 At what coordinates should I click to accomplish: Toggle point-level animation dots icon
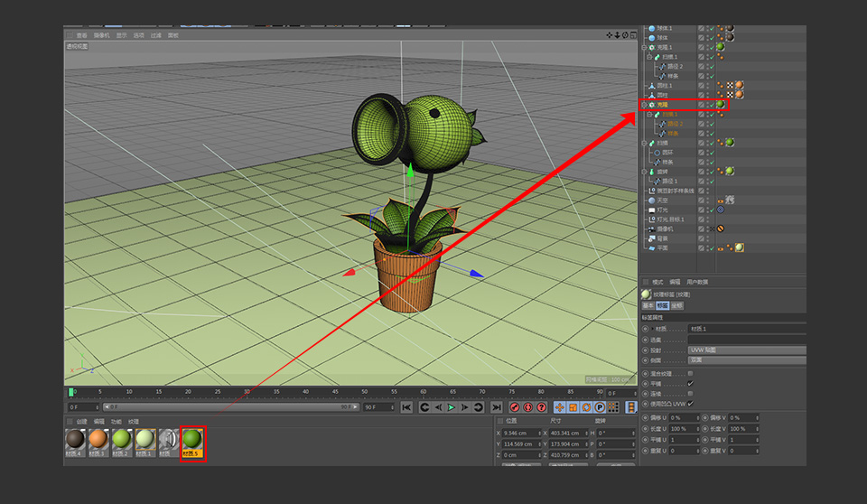(613, 407)
